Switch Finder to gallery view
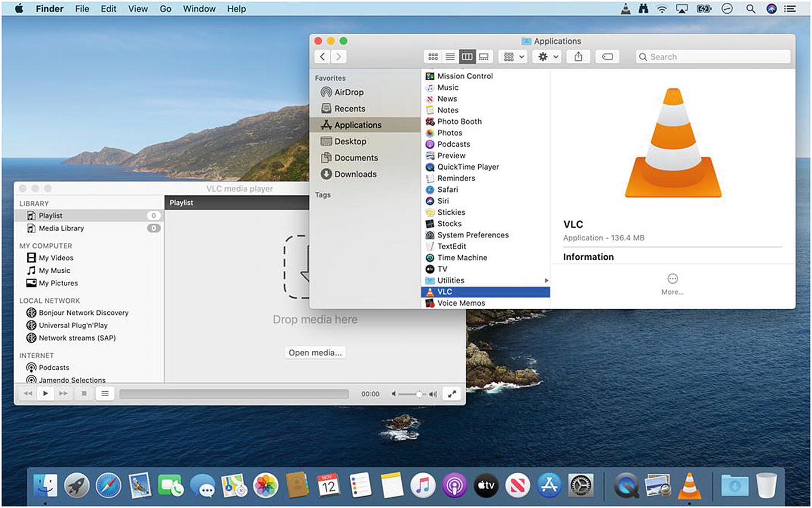Image resolution: width=812 pixels, height=508 pixels. 484,56
